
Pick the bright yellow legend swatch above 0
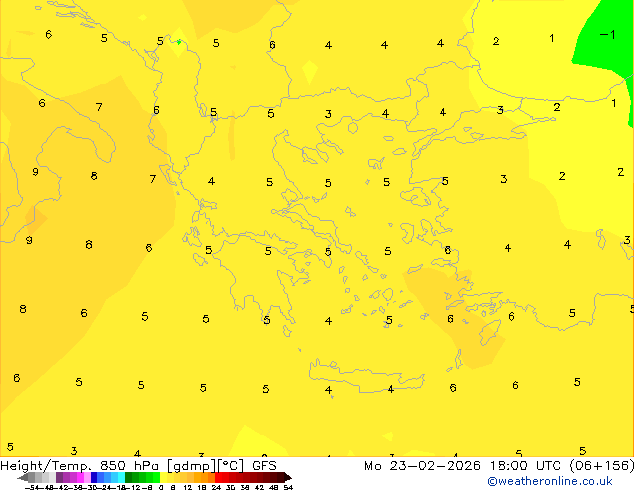[x=163, y=477]
